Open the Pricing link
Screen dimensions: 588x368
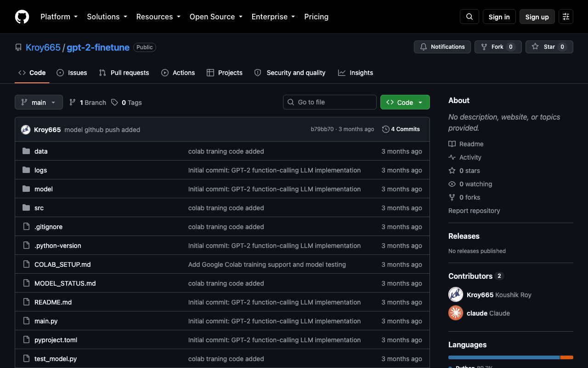[x=317, y=17]
